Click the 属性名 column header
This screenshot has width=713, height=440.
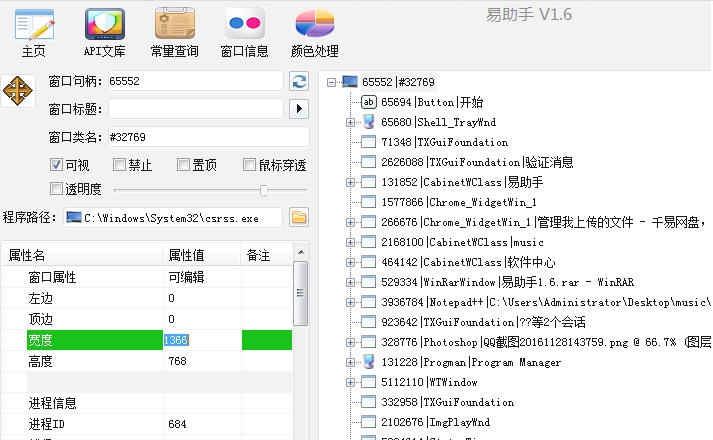coord(83,255)
